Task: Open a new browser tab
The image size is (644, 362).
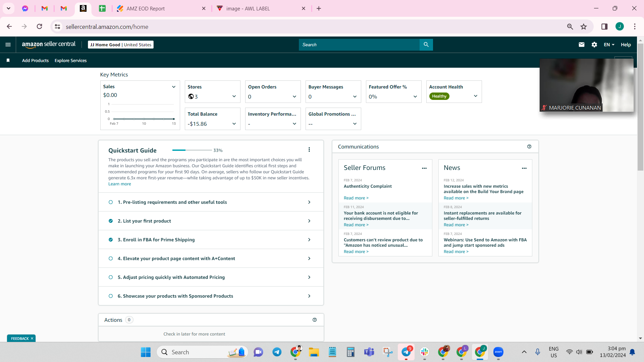Action: click(319, 8)
